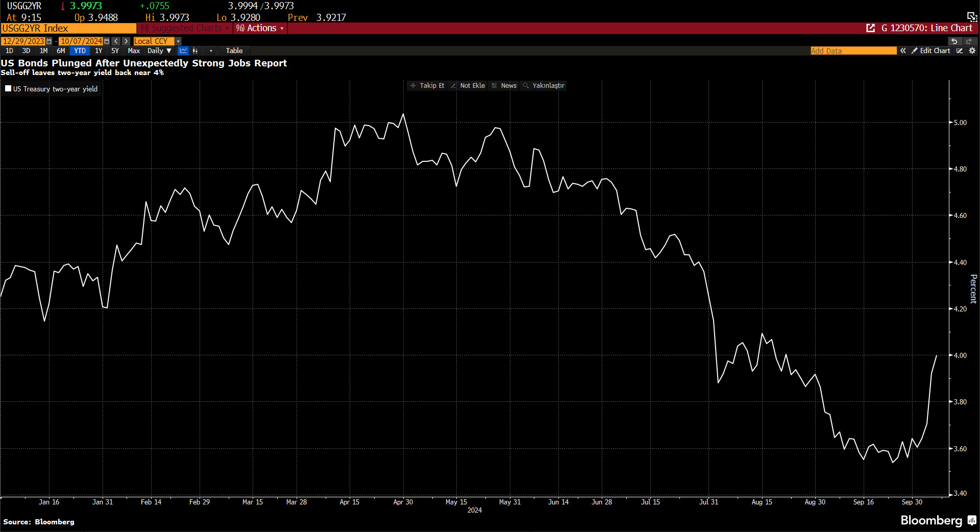Click the USGG2YR Index security field
Viewport: 980px width, 532px height.
(x=68, y=28)
